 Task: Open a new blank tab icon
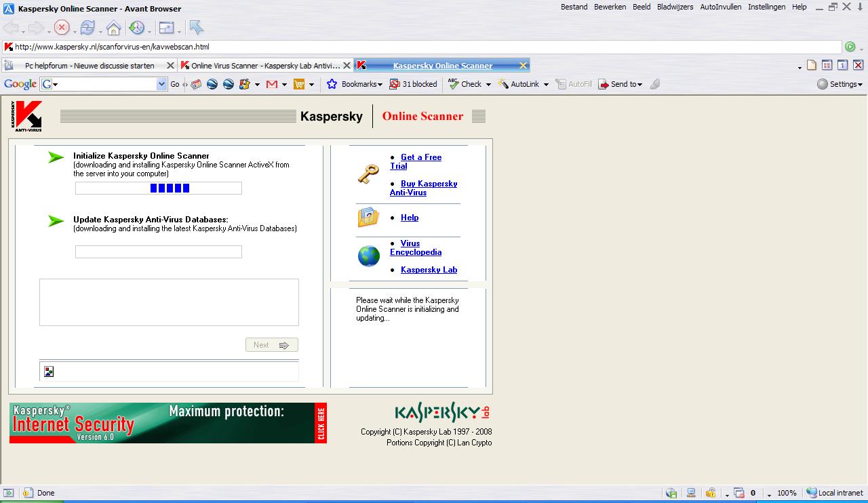pyautogui.click(x=812, y=66)
